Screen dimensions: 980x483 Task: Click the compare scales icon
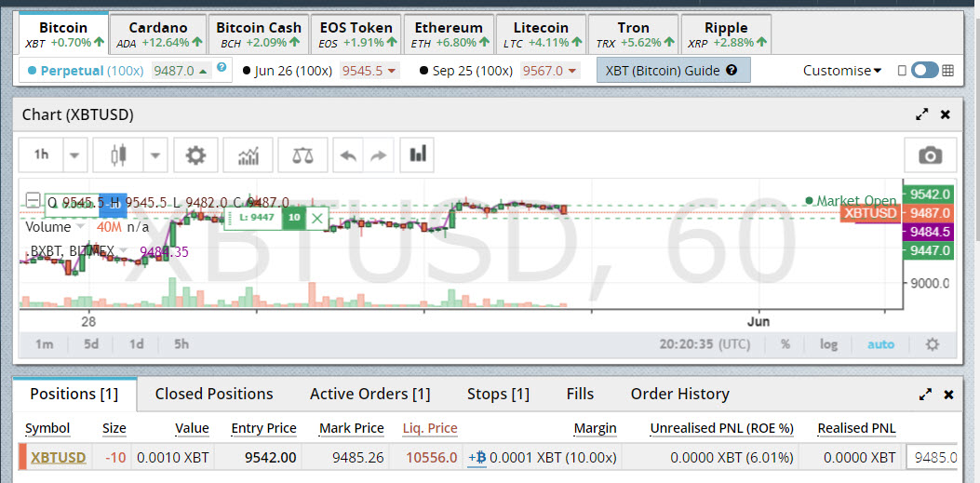pyautogui.click(x=303, y=155)
